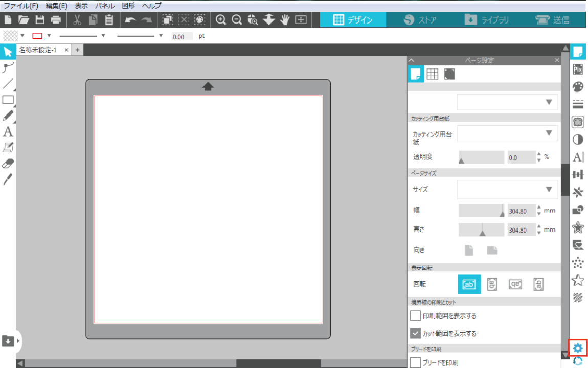
Task: Switch to the ストア tab
Action: tap(420, 20)
